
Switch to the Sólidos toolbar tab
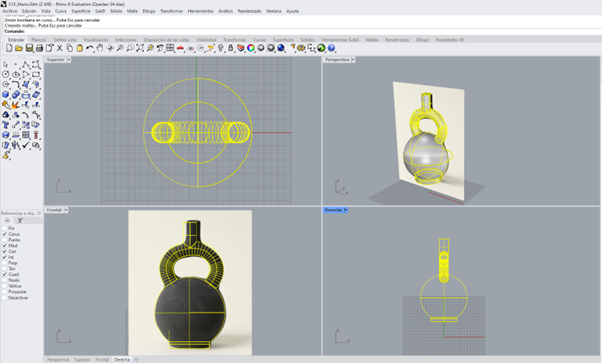[x=308, y=40]
